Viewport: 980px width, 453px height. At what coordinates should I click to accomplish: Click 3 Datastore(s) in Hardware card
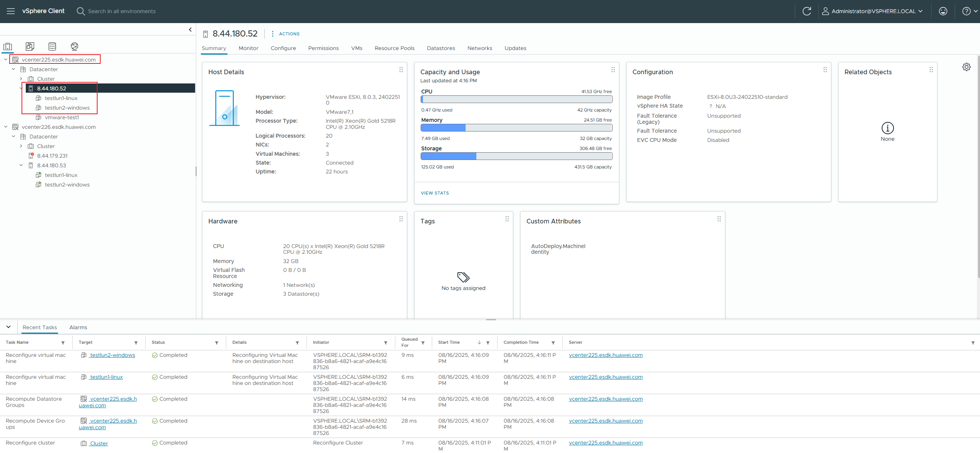point(301,294)
